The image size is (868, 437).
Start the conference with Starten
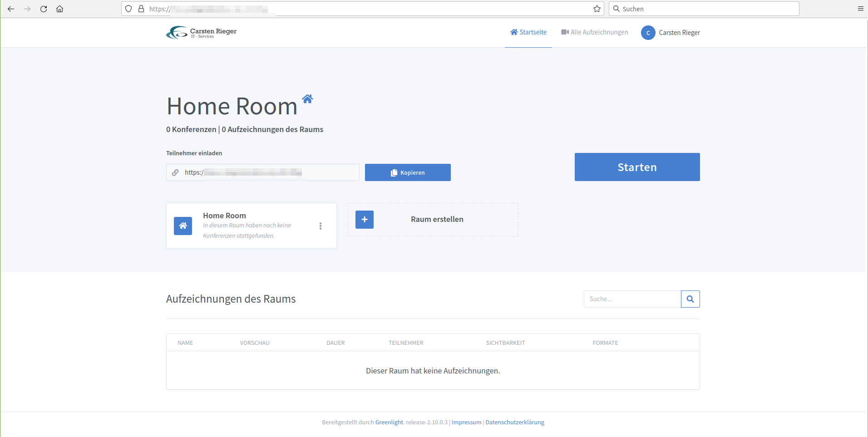(x=637, y=167)
